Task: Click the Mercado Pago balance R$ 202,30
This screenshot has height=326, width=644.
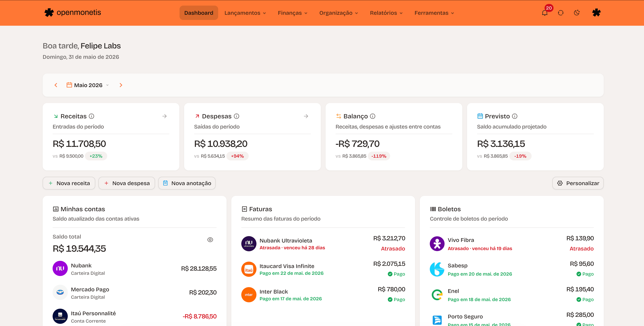Action: 203,292
